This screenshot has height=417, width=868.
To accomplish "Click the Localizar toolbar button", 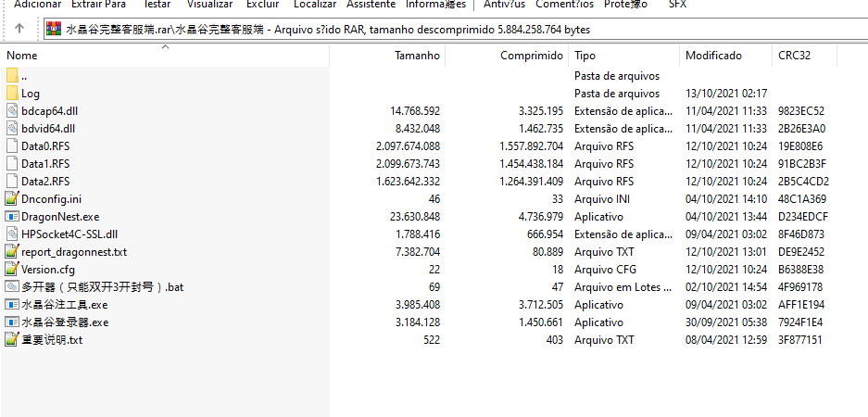I will (x=315, y=5).
